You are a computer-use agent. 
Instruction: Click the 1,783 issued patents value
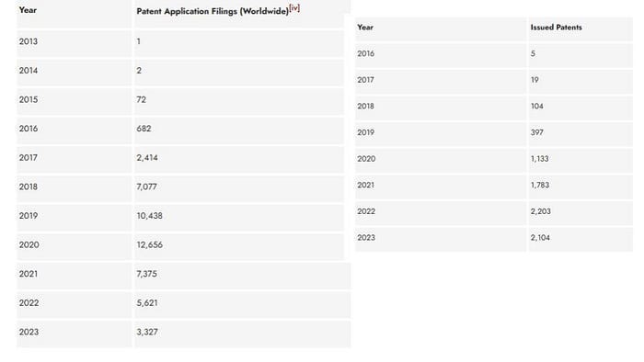click(x=540, y=186)
